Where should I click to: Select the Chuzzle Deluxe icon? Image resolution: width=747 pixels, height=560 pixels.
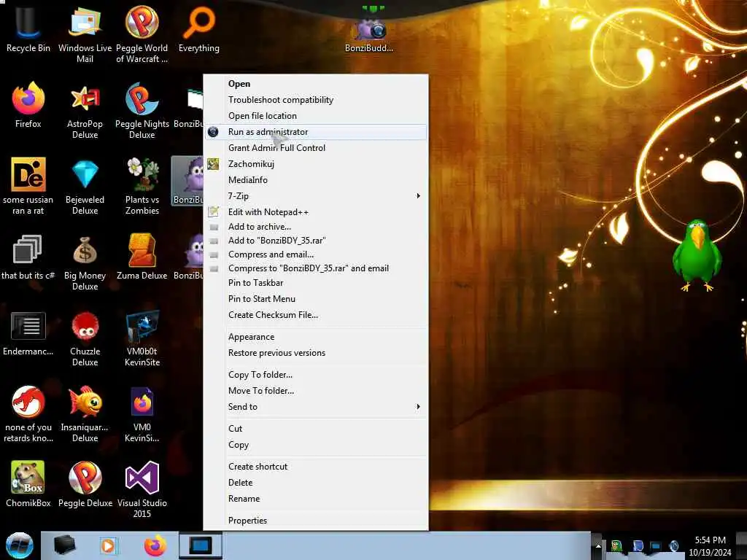tap(85, 338)
